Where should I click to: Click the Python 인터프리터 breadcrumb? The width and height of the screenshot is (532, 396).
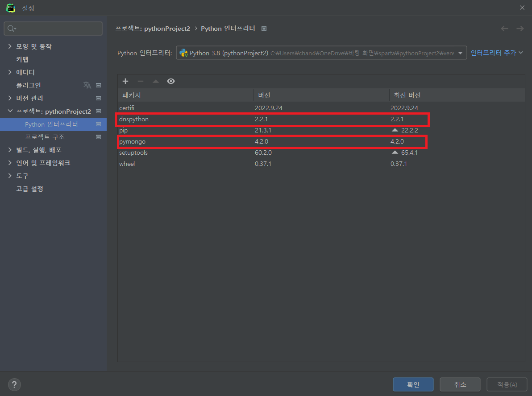pos(228,29)
